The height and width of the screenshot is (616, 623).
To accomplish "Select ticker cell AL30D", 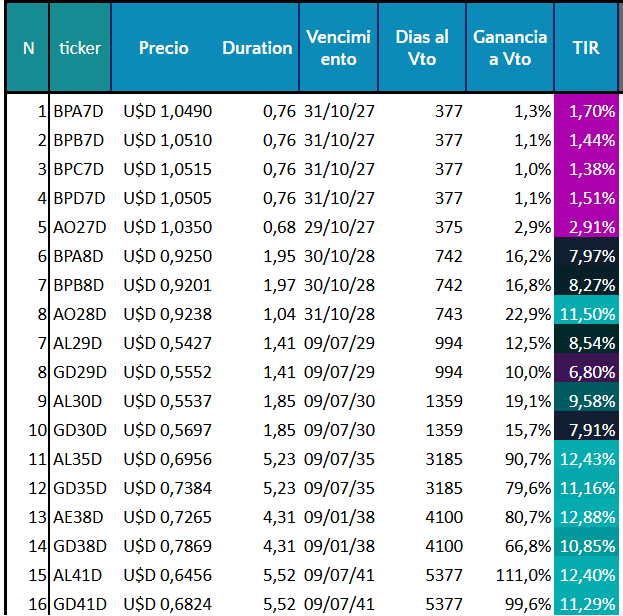I will [77, 401].
